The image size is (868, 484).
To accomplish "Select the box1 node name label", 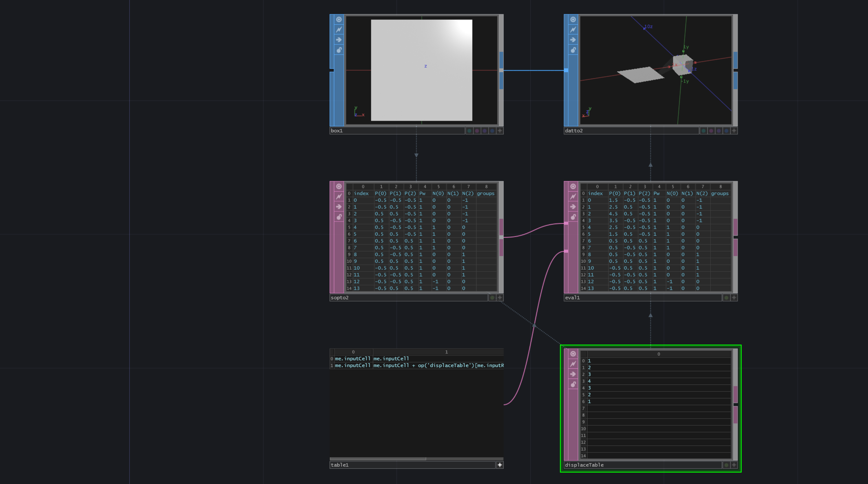I will tap(397, 131).
